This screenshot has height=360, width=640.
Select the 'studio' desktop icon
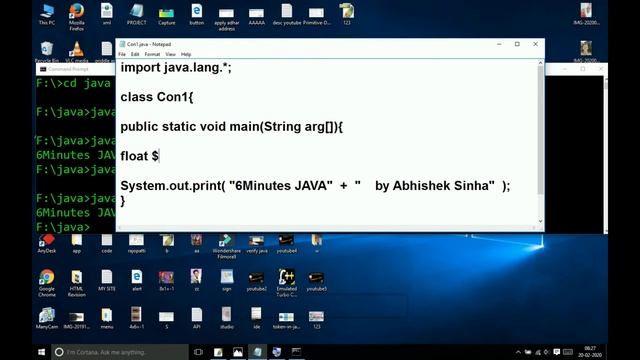(227, 318)
